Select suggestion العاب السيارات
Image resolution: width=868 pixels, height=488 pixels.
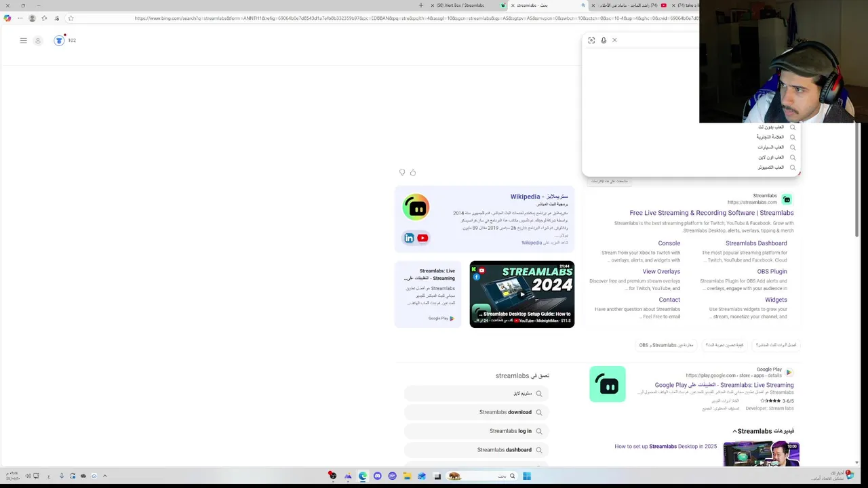click(x=771, y=147)
